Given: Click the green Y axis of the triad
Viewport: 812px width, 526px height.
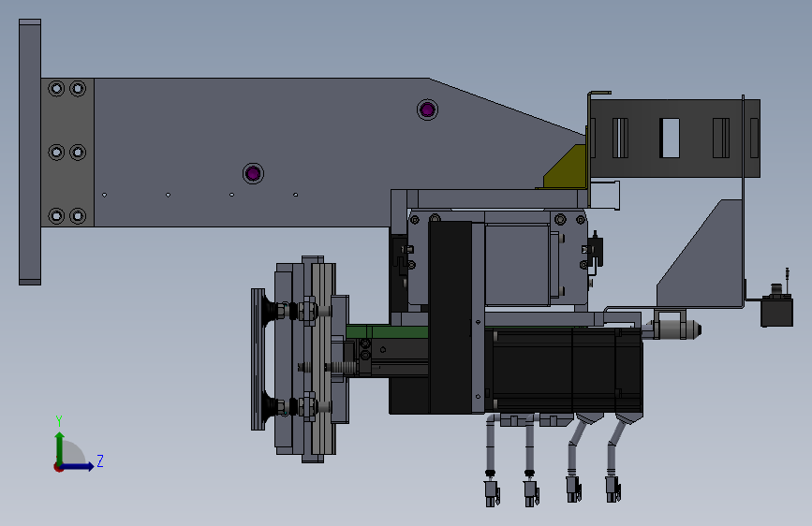Looking at the screenshot, I should (60, 447).
